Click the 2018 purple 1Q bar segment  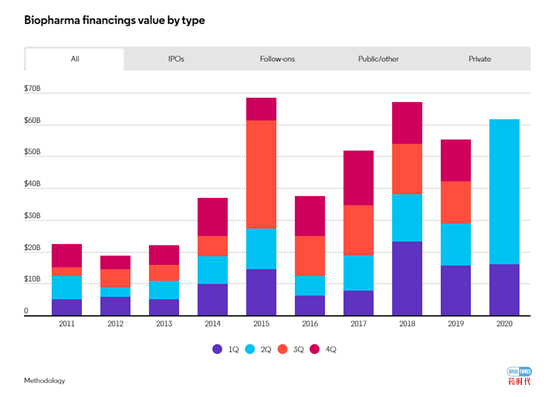point(407,278)
